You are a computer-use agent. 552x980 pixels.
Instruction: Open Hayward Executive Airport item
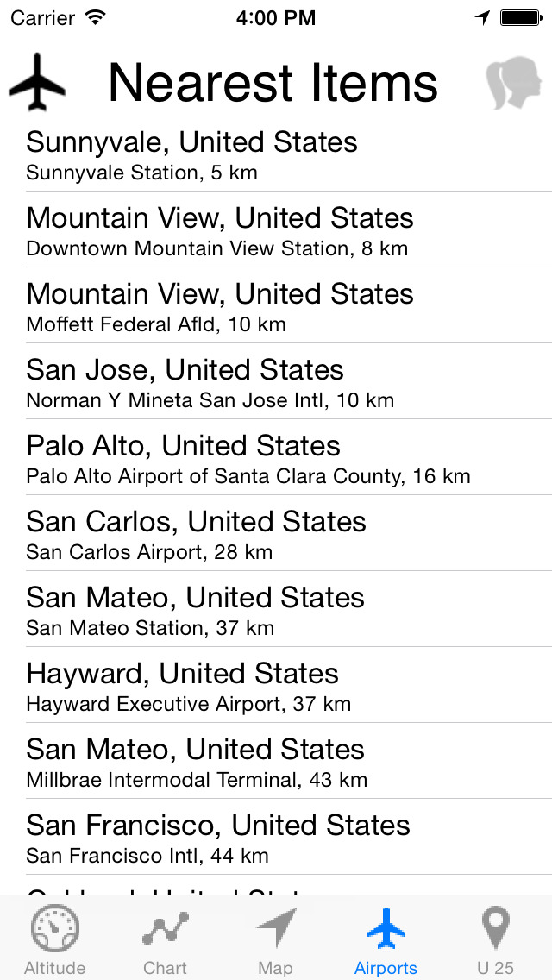point(276,685)
